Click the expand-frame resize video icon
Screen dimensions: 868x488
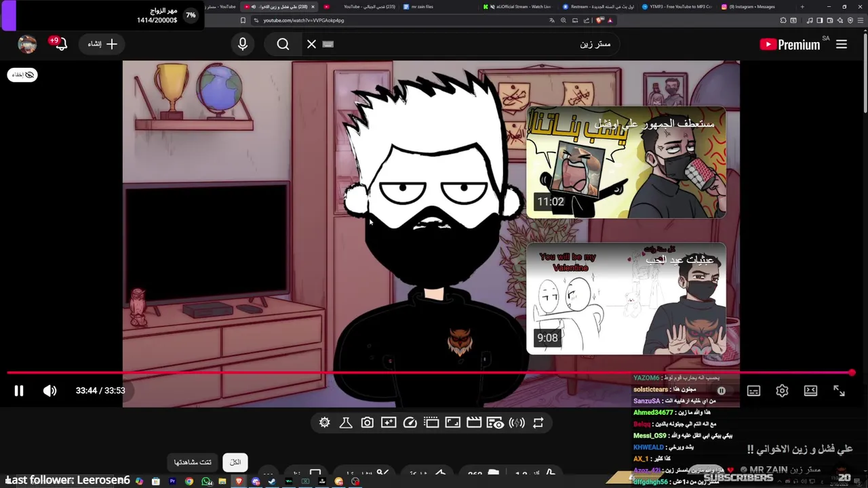(x=452, y=422)
